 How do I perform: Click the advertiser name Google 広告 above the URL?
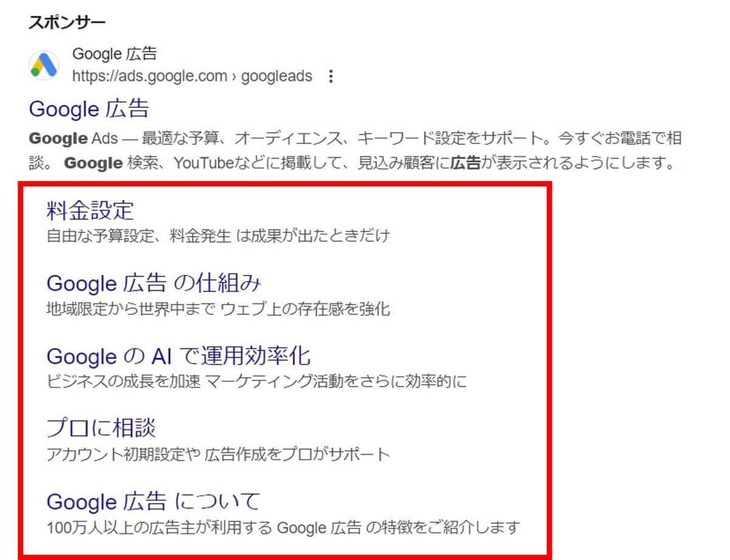click(x=114, y=54)
